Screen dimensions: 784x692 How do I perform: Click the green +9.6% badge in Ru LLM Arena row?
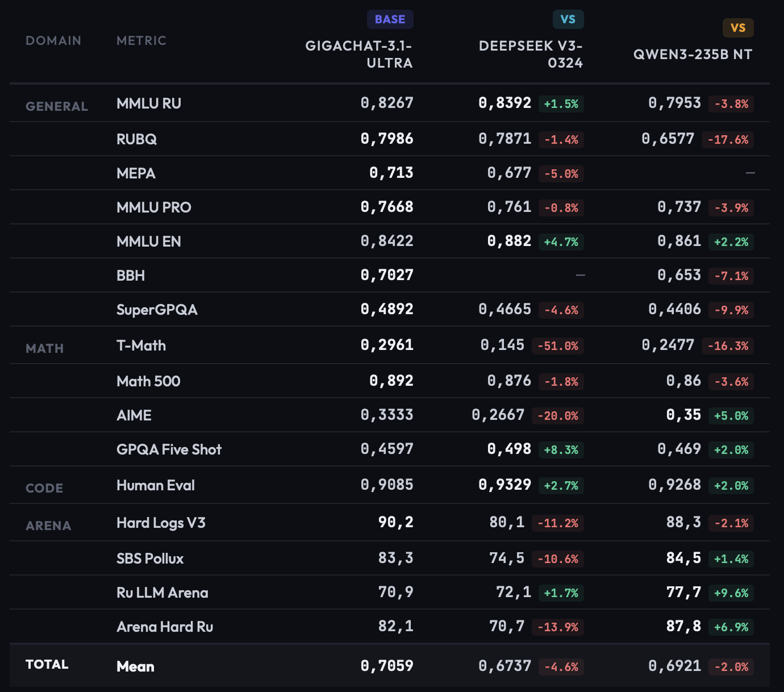coord(731,593)
